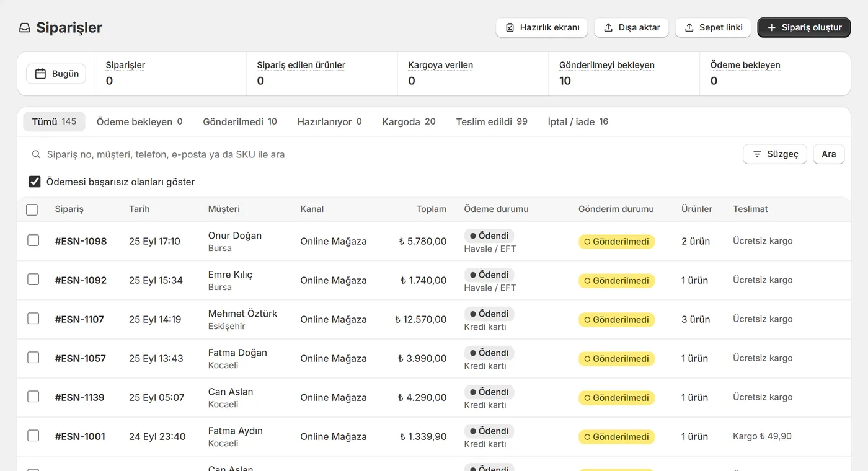Open the İptal / iade tab

(x=578, y=121)
